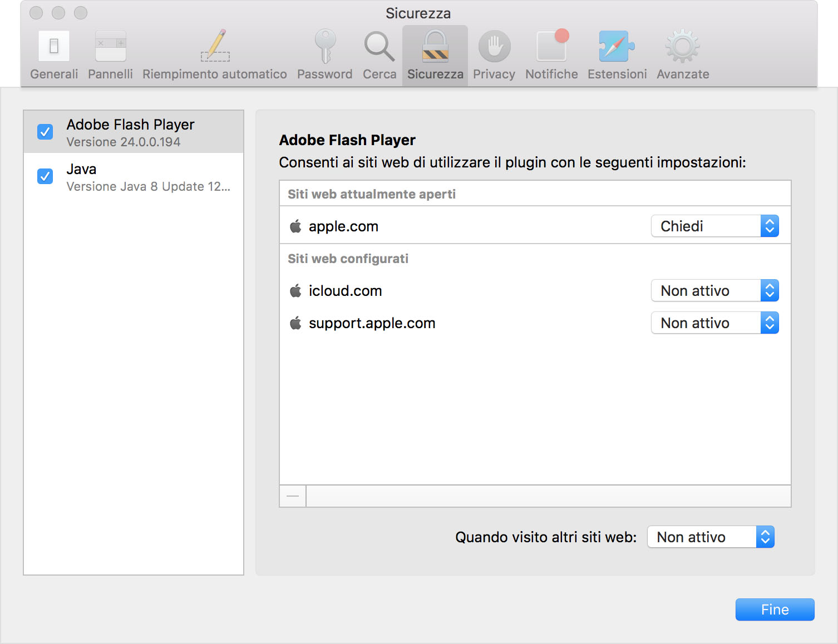The width and height of the screenshot is (838, 644).
Task: Click the Apple logo beside icloud.com
Action: tap(295, 290)
